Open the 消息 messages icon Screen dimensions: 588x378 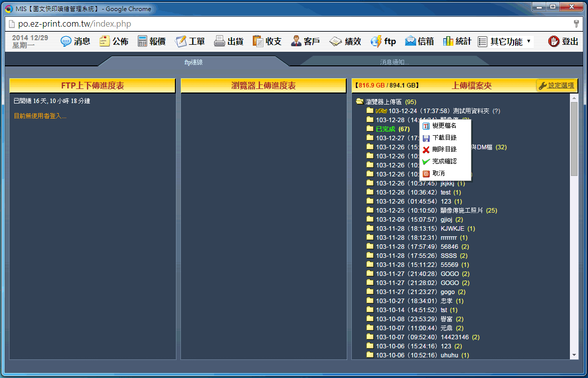point(66,42)
